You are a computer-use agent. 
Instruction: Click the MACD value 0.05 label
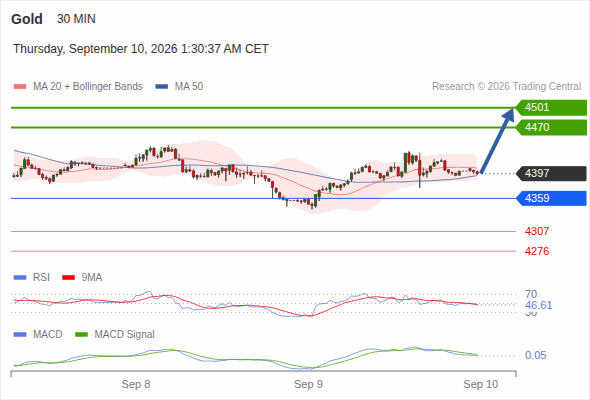click(535, 355)
